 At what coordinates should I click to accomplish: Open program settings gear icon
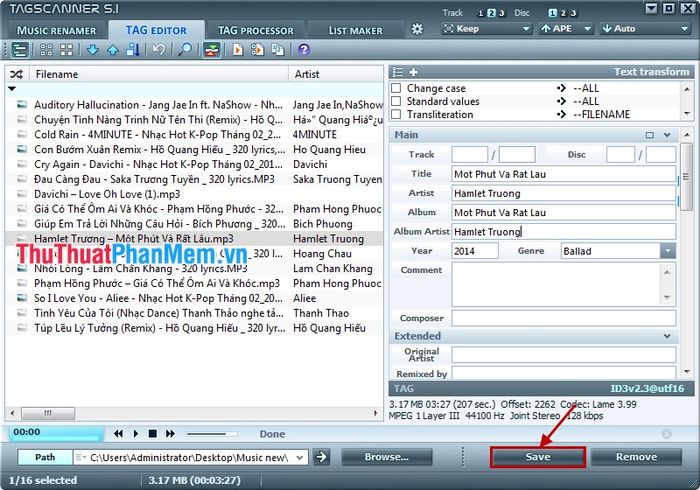coord(417,29)
